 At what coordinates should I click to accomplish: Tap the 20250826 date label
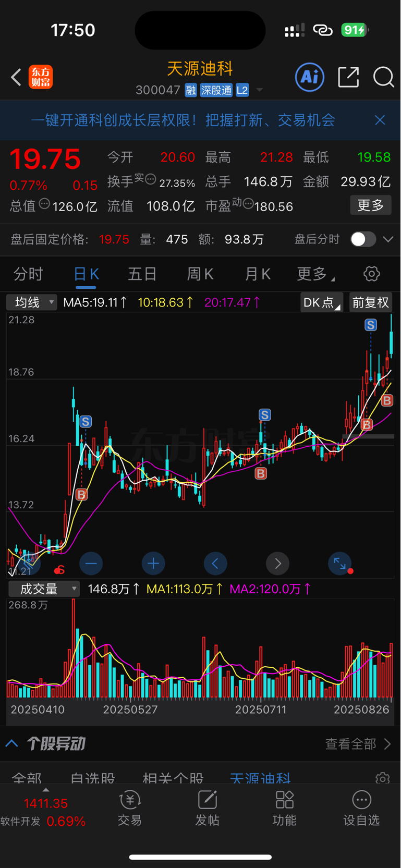(361, 710)
